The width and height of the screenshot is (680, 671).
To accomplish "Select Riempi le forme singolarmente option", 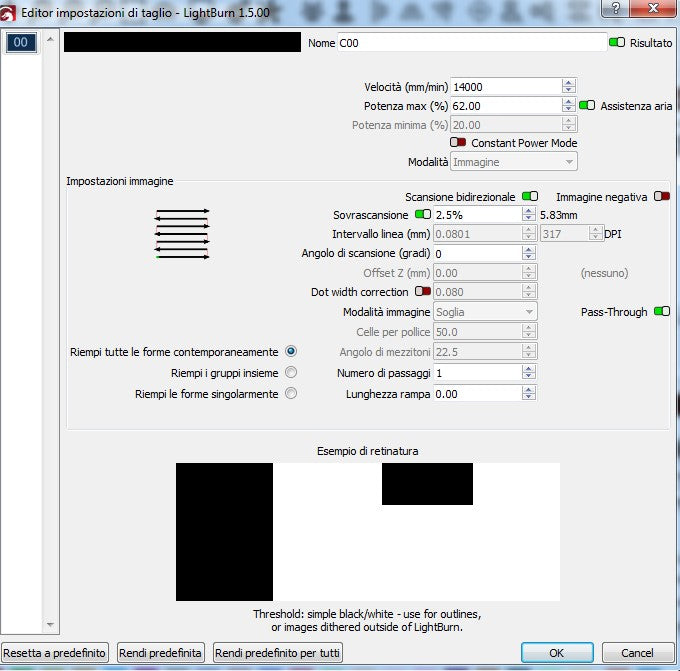I will pyautogui.click(x=291, y=393).
